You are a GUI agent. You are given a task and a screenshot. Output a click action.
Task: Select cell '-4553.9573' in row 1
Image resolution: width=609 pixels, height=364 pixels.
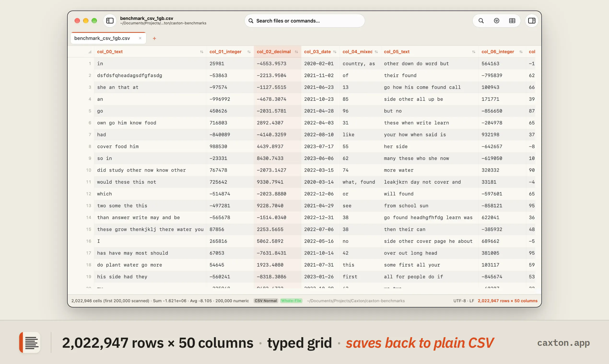pos(277,63)
